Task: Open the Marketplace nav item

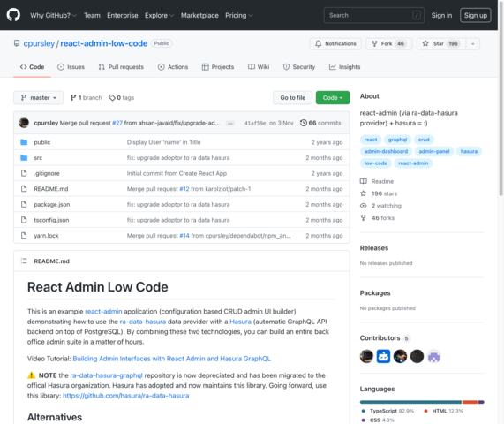Action: (x=199, y=15)
